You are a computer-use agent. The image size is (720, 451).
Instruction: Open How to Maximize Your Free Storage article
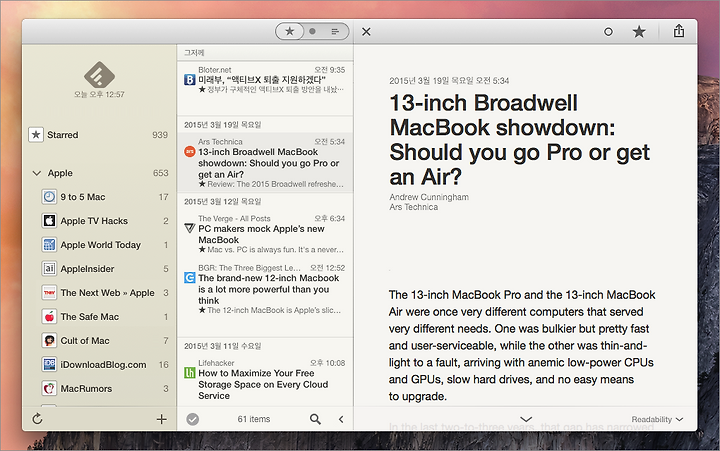265,379
